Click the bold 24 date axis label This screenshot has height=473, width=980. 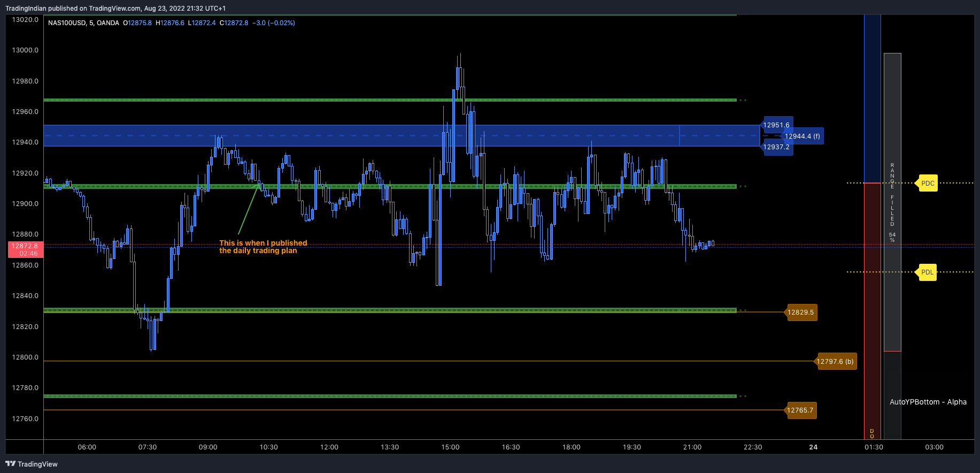[x=813, y=447]
